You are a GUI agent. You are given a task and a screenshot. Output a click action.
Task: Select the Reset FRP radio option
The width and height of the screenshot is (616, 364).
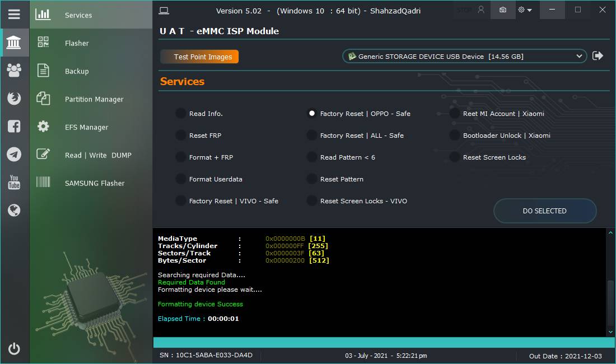181,136
